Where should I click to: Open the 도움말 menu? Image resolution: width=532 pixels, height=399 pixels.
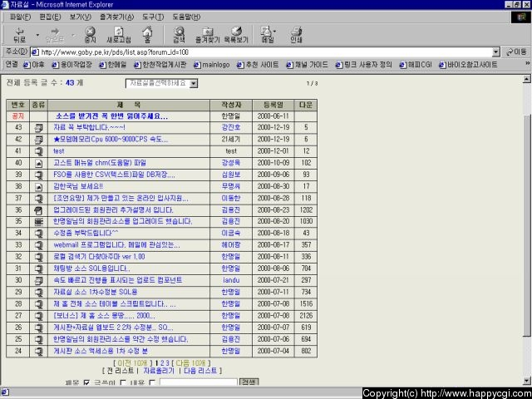click(x=186, y=17)
